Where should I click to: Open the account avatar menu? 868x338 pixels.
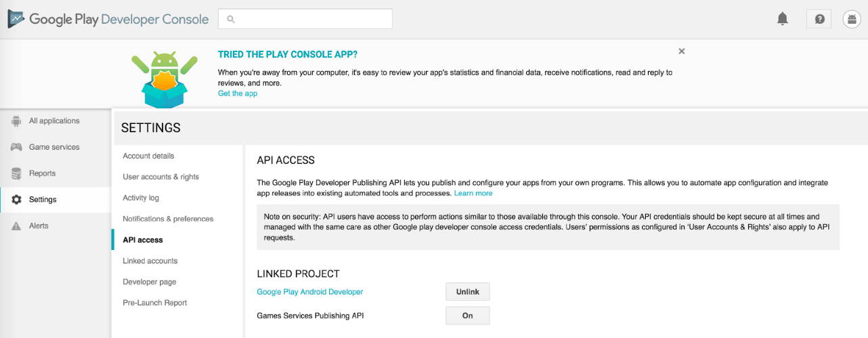click(x=852, y=19)
